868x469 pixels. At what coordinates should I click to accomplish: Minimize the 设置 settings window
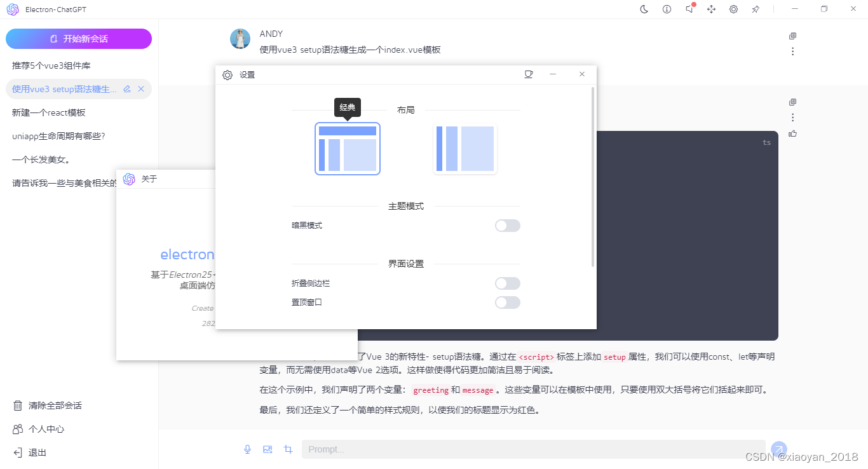click(x=553, y=74)
